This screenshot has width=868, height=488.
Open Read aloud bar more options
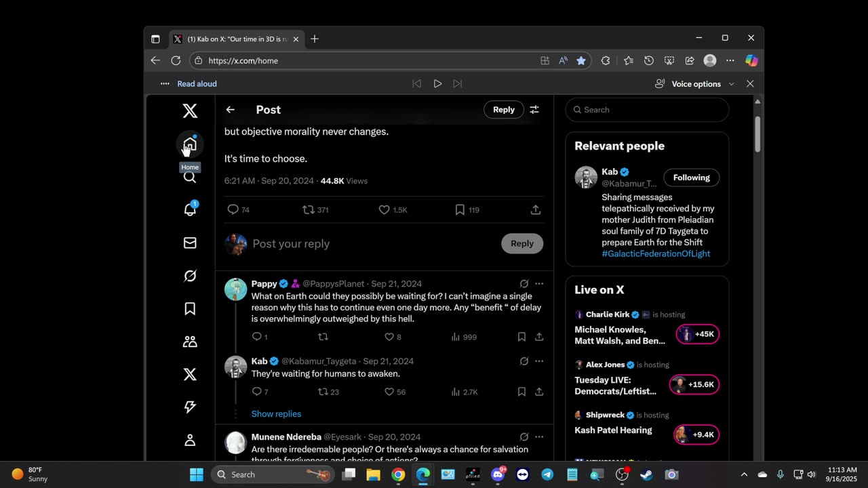click(165, 84)
